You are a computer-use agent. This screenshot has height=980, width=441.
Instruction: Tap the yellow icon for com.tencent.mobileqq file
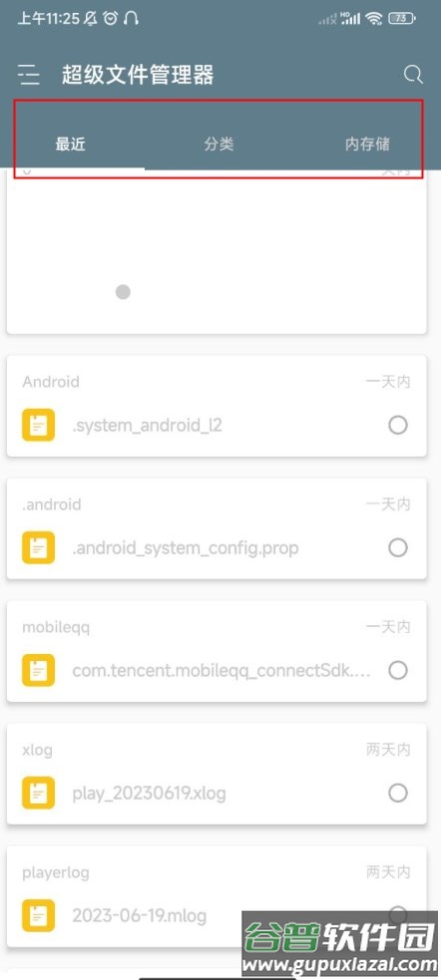(38, 670)
